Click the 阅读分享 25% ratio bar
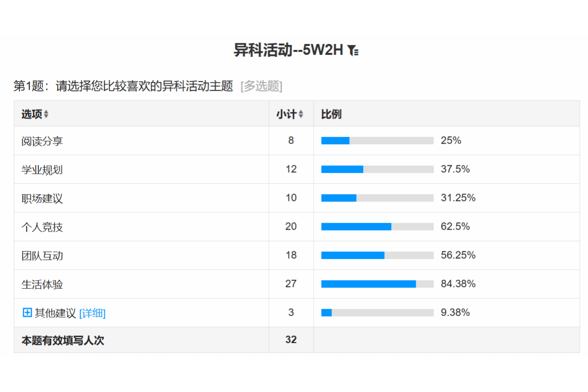This screenshot has height=392, width=588. (x=377, y=141)
